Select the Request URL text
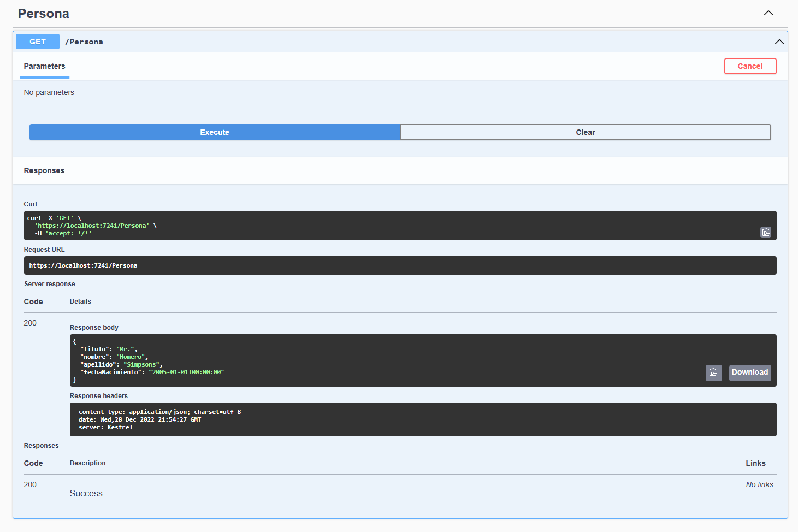 pyautogui.click(x=83, y=265)
